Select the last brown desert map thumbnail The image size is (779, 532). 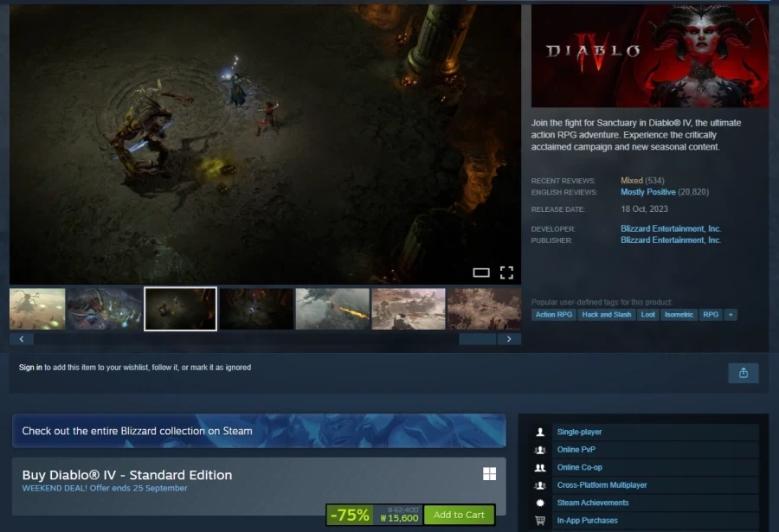485,309
